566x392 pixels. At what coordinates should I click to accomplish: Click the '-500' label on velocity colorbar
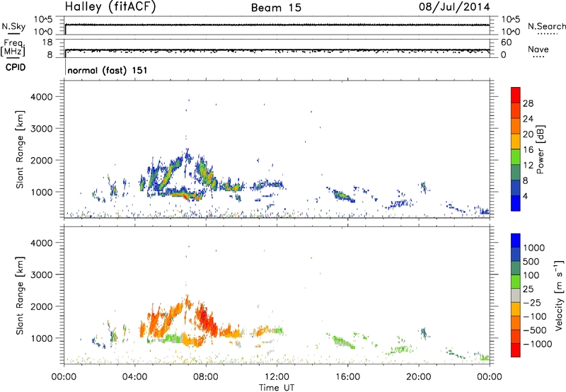[x=535, y=330]
